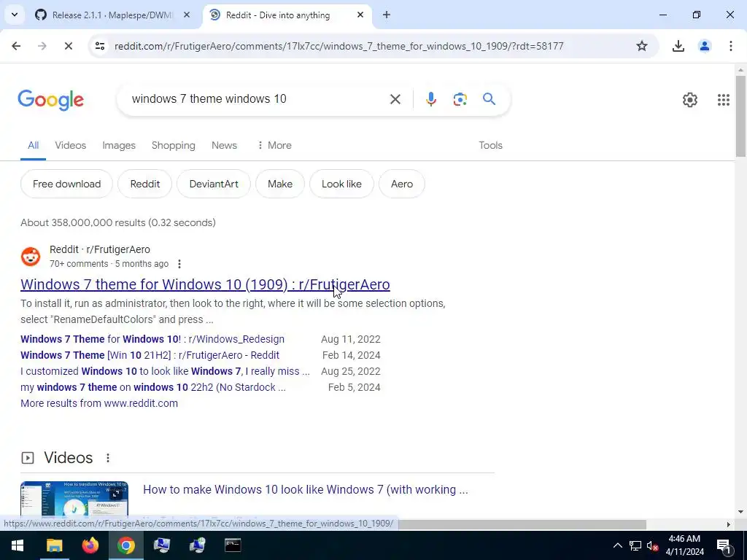Click the vertical scrollbar thumb
The height and width of the screenshot is (560, 747).
(x=740, y=116)
